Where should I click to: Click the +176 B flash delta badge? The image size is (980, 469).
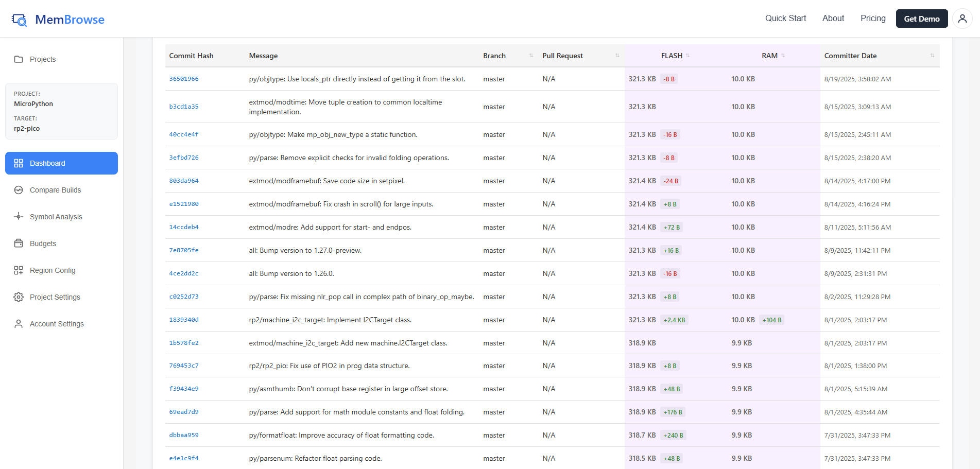[x=673, y=412]
